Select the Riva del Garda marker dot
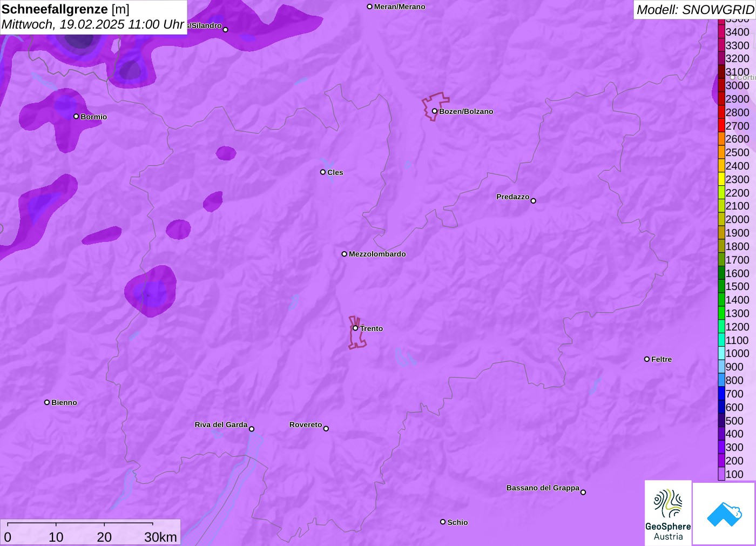Screen dimensions: 756x546 [252, 429]
